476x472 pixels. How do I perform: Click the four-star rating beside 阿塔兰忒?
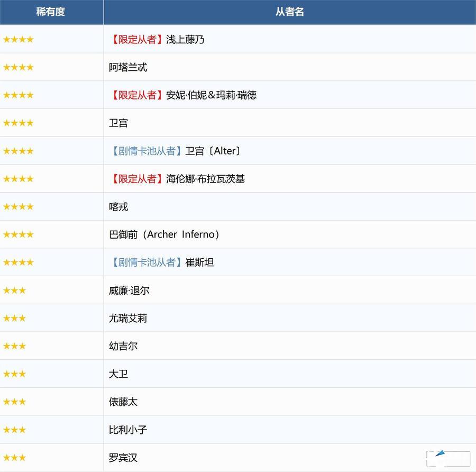[x=18, y=67]
